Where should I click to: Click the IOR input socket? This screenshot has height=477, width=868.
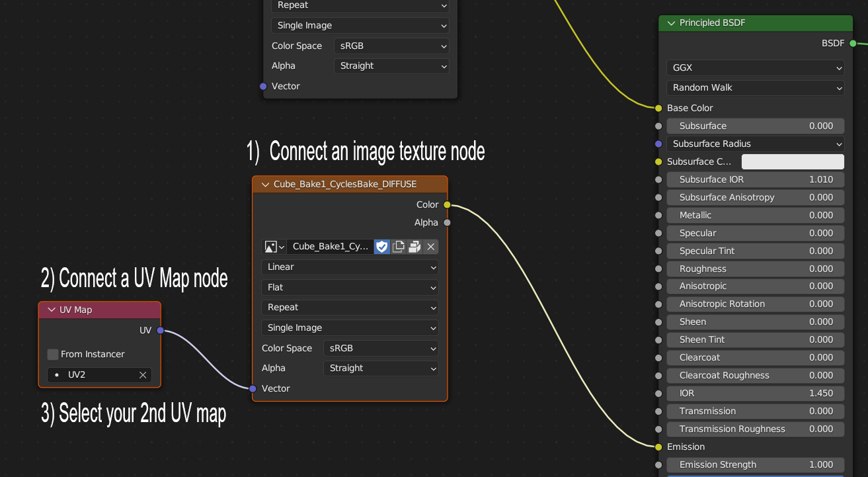(658, 394)
